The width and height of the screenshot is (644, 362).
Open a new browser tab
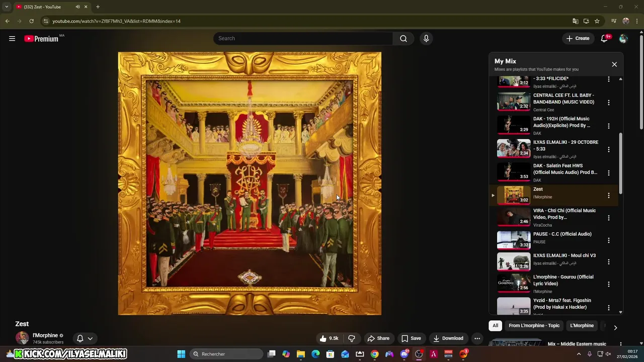(98, 7)
